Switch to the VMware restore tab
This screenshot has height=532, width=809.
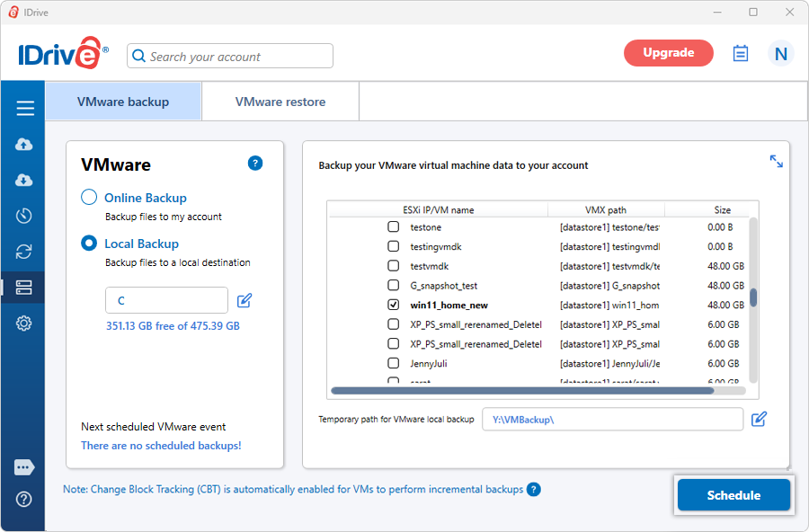point(280,102)
